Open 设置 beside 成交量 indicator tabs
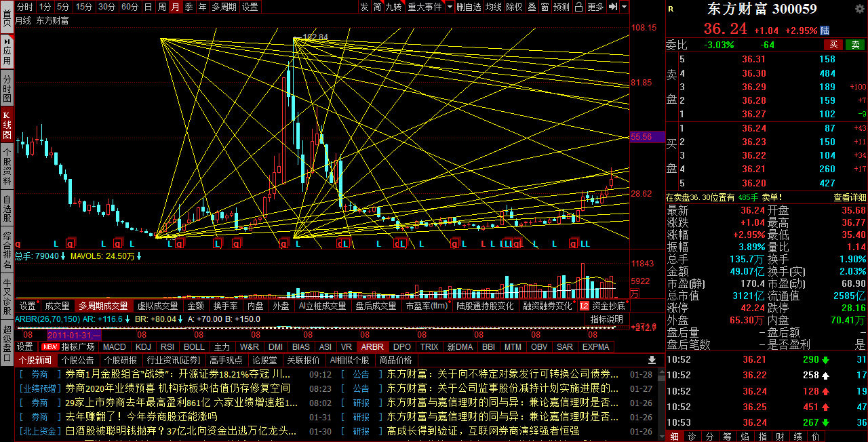Image resolution: width=868 pixels, height=442 pixels. coord(28,306)
